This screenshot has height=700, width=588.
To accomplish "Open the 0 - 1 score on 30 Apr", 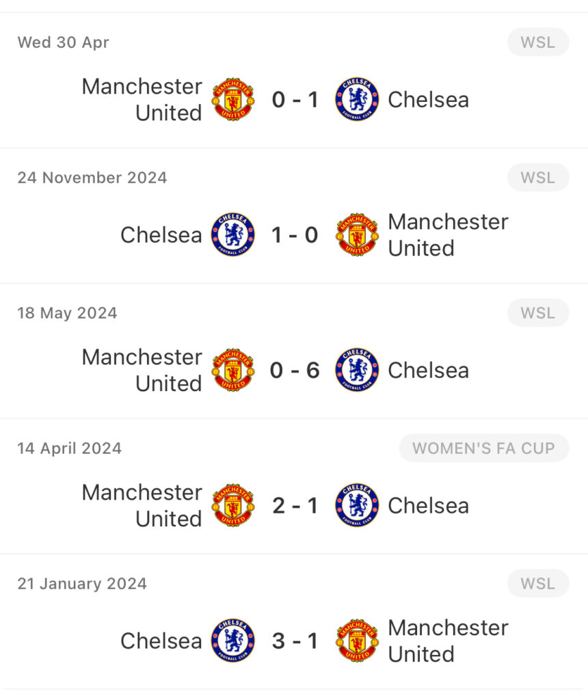I will (x=295, y=100).
